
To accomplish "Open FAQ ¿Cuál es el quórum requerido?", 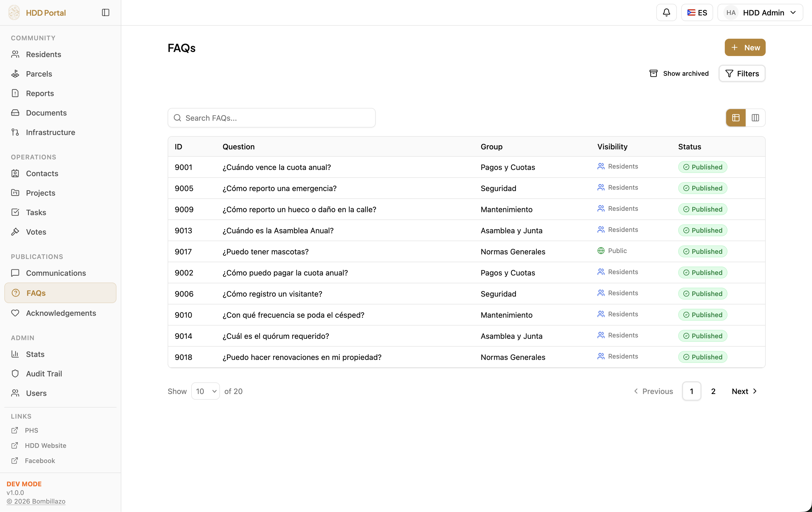I will coord(275,336).
